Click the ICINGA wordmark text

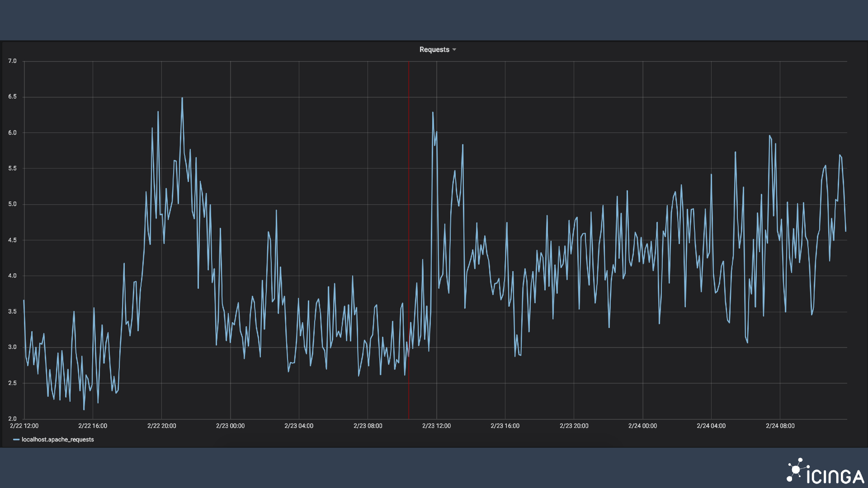835,477
